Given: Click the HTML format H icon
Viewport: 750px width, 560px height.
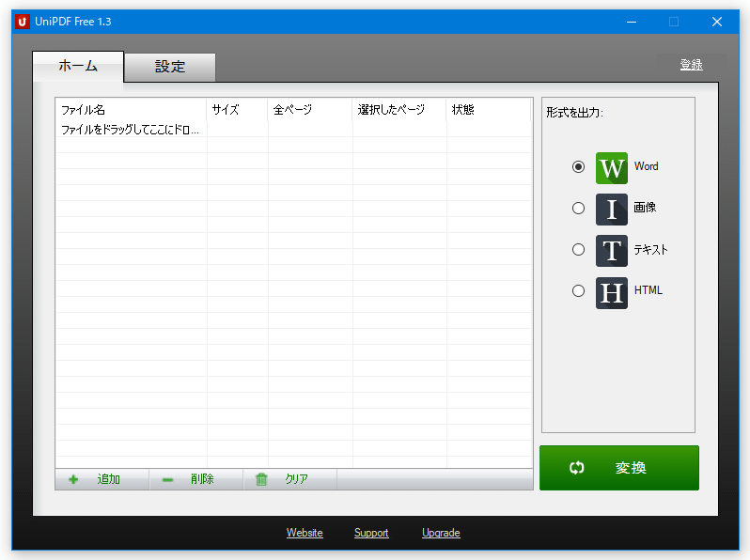Looking at the screenshot, I should pos(611,292).
